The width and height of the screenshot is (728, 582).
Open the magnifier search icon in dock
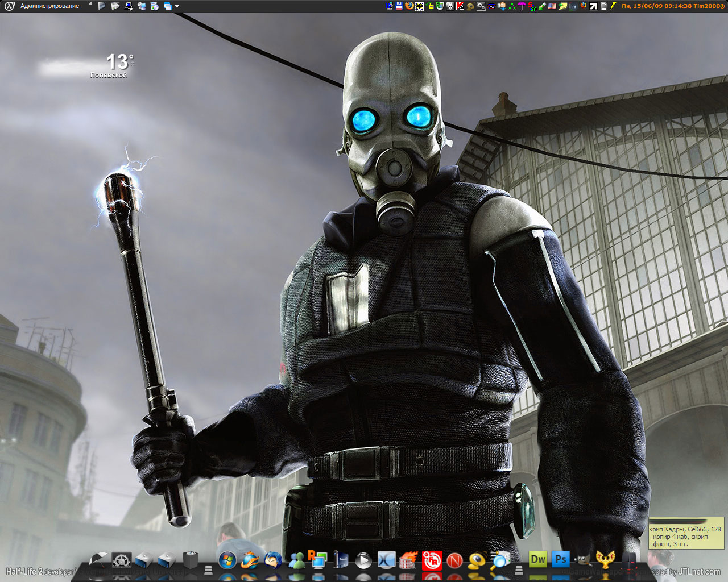coord(500,560)
